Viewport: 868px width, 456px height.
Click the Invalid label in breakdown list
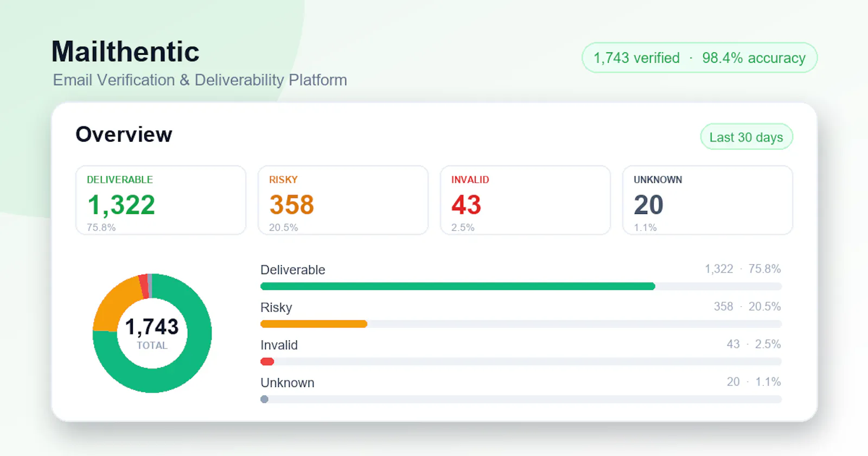tap(279, 345)
